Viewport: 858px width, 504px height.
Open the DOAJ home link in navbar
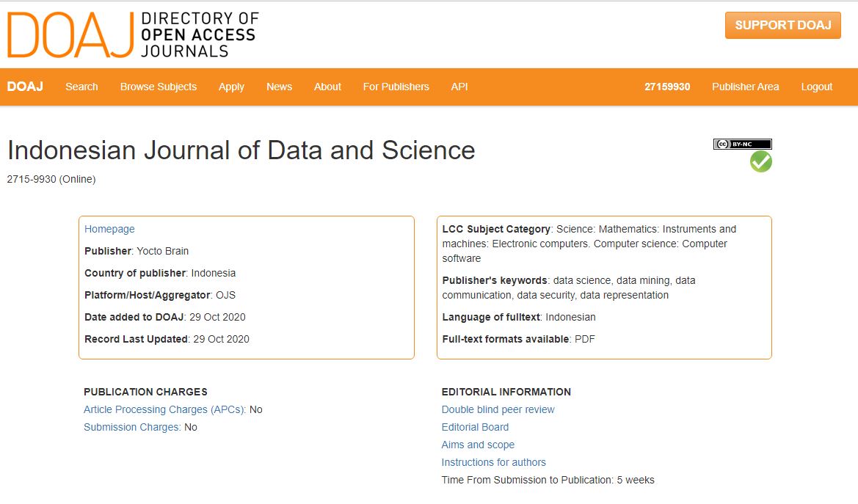click(25, 87)
